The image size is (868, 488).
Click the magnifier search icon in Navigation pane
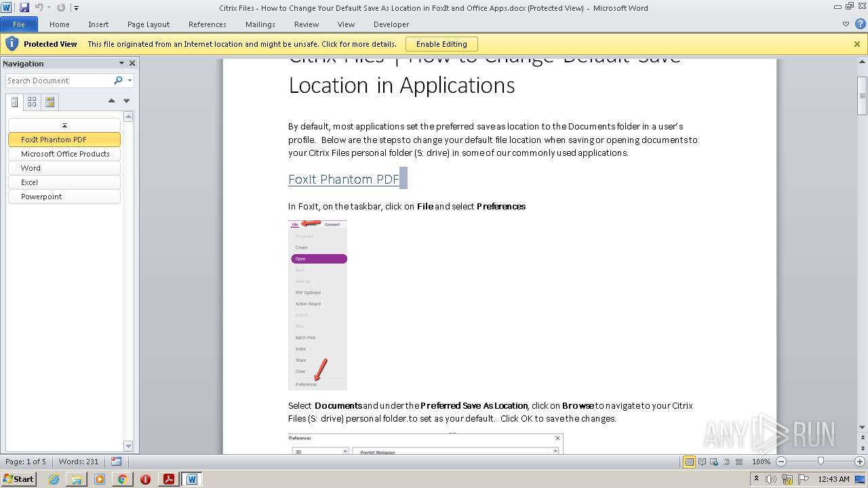pos(118,81)
